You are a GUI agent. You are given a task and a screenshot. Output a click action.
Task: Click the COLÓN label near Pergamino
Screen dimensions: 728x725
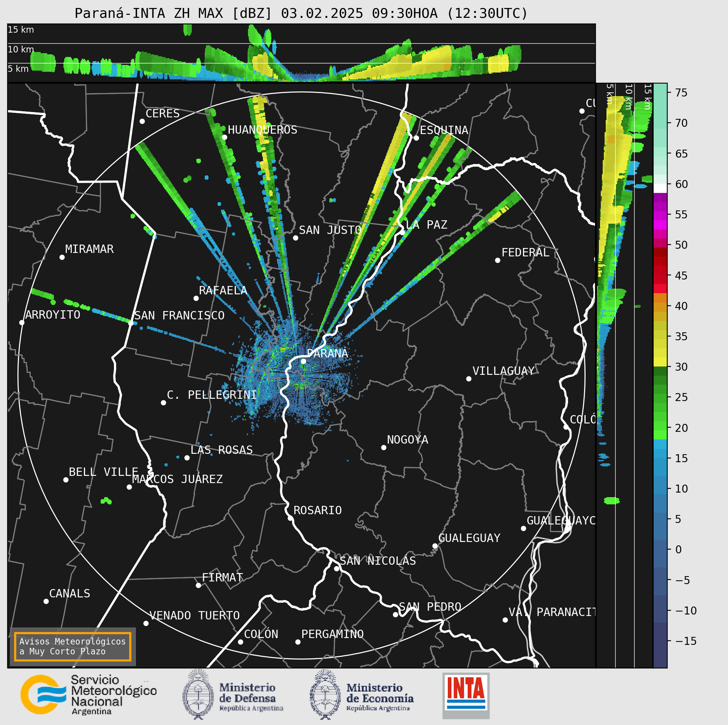261,634
